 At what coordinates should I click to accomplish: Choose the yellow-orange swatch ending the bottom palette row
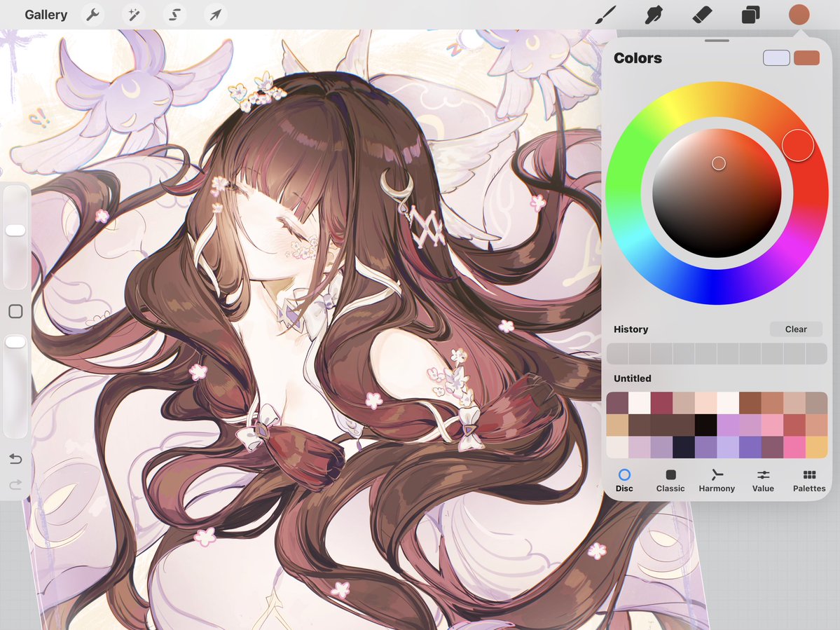816,447
